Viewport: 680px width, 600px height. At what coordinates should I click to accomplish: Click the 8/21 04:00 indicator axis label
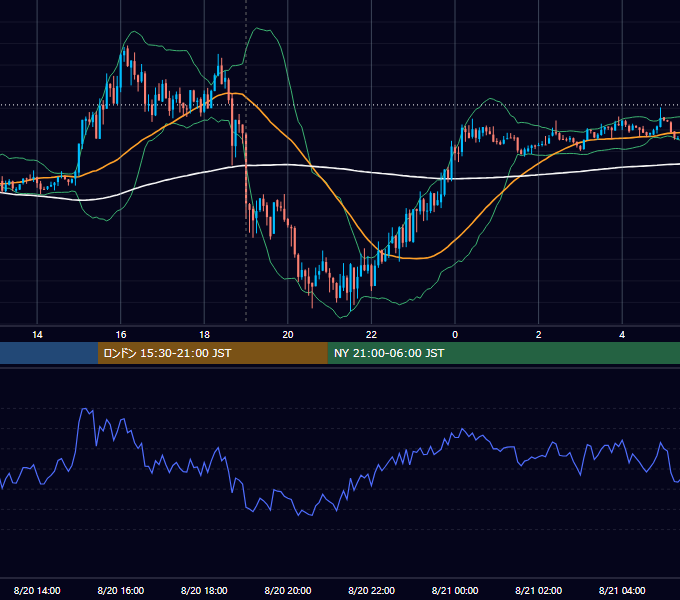pos(622,590)
